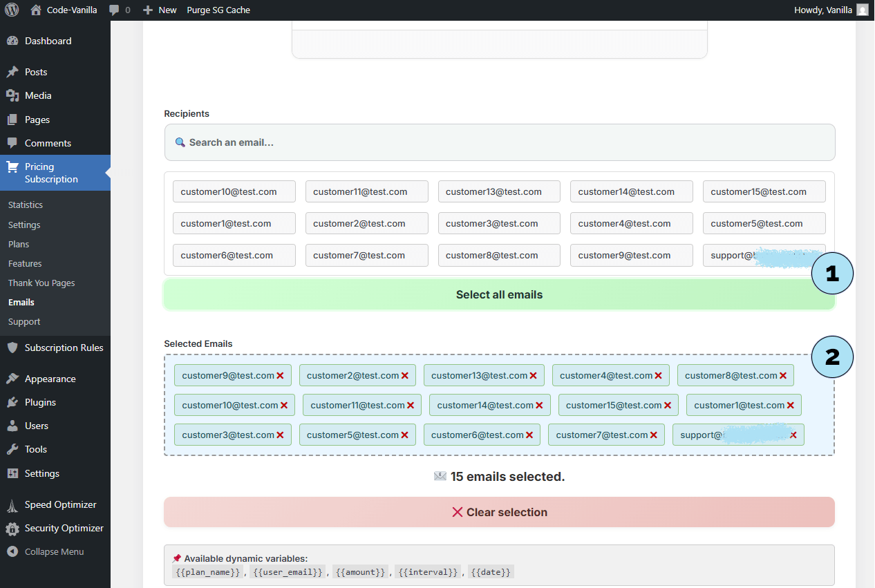Open the comments bubble in admin bar

pos(119,10)
